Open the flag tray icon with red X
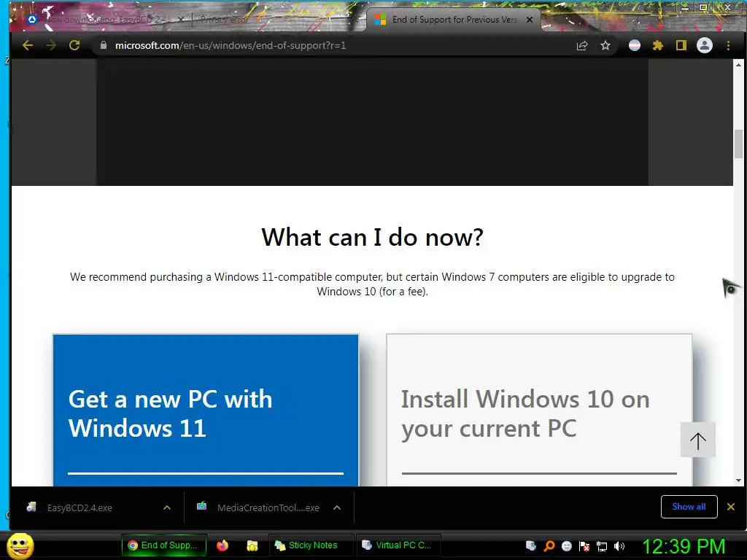747x560 pixels. [584, 545]
